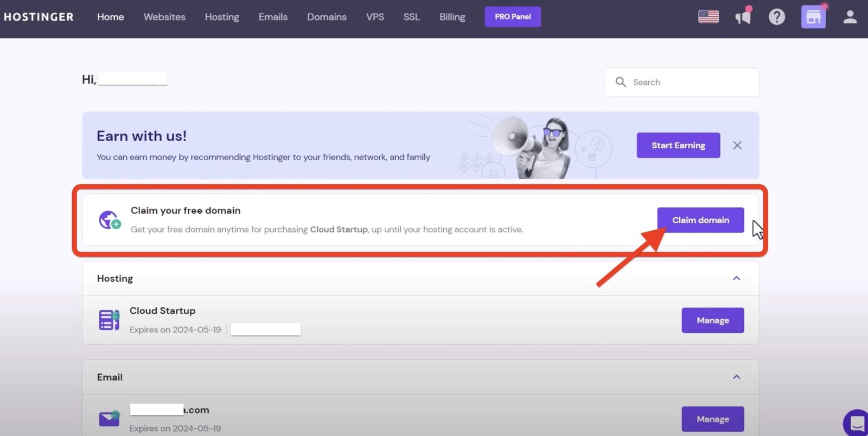Open the PRO Panel

(x=513, y=17)
